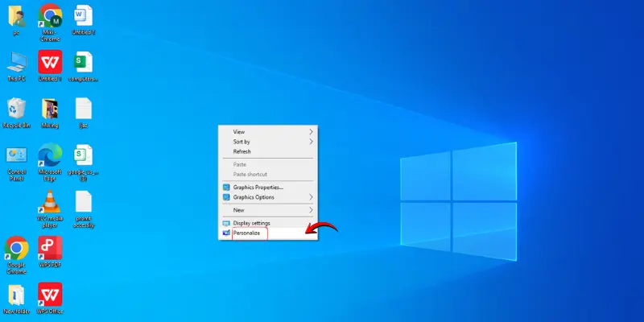This screenshot has width=644, height=322.
Task: Launch the Miki - Chrome shortcut
Action: click(x=50, y=15)
